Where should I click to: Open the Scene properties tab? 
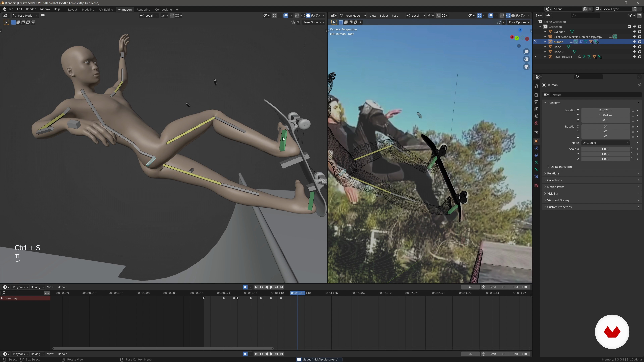[x=536, y=116]
